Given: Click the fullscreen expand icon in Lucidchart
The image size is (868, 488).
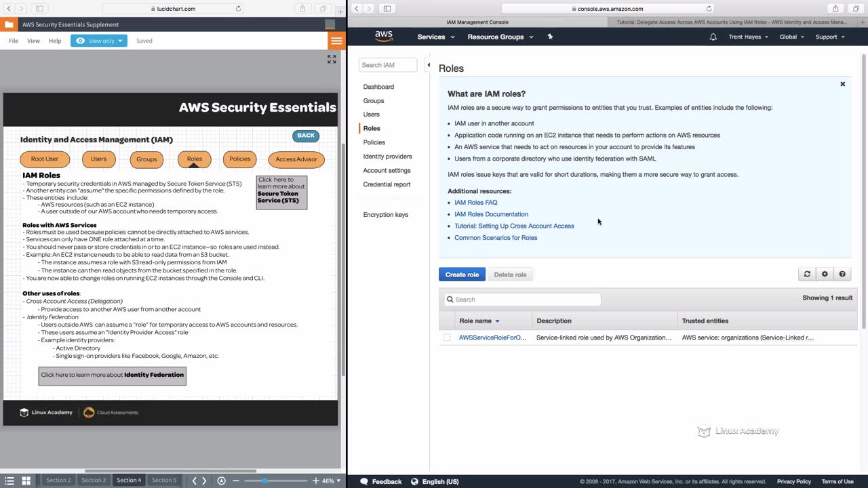Looking at the screenshot, I should (332, 60).
